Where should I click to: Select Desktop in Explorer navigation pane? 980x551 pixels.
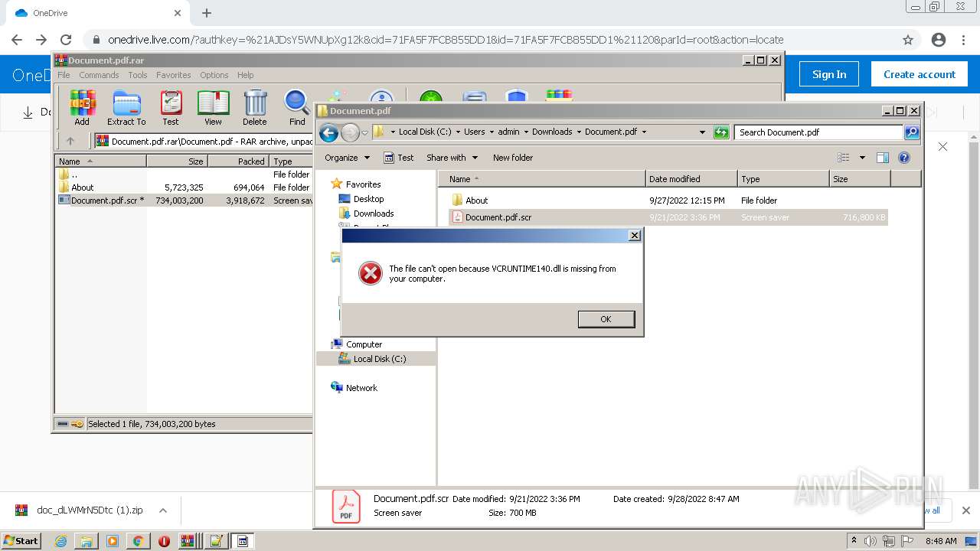tap(361, 199)
